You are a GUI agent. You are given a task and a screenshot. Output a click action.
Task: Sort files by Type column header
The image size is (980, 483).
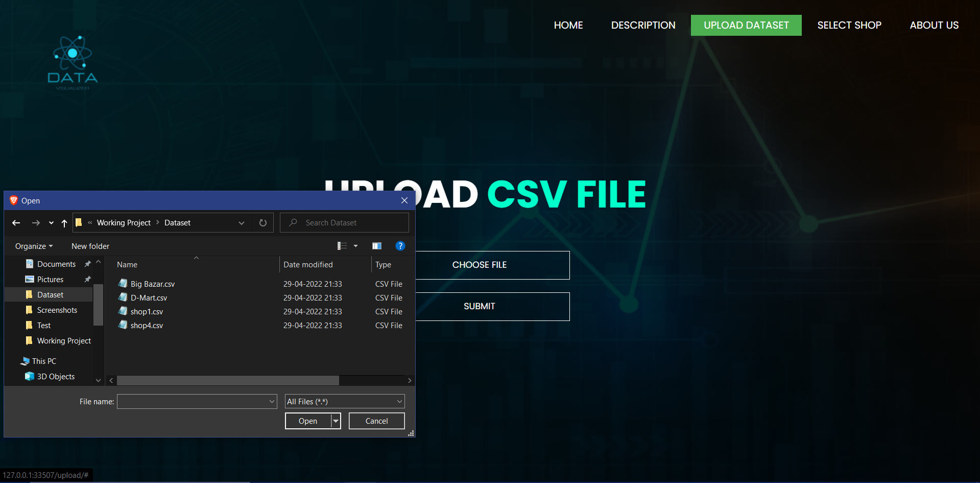pos(383,265)
